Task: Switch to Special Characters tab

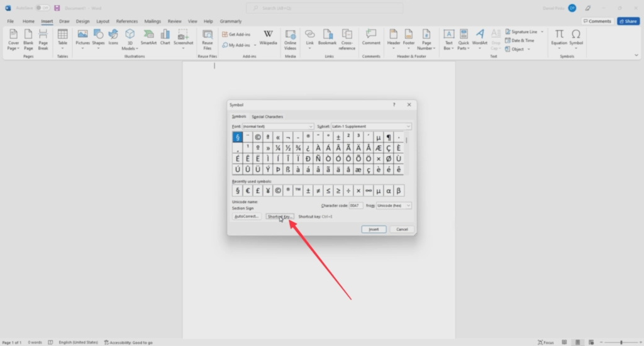Action: (x=267, y=117)
